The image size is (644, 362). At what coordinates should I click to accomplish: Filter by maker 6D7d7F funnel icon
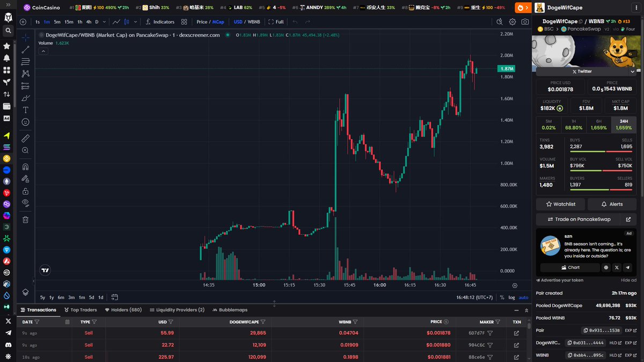490,333
